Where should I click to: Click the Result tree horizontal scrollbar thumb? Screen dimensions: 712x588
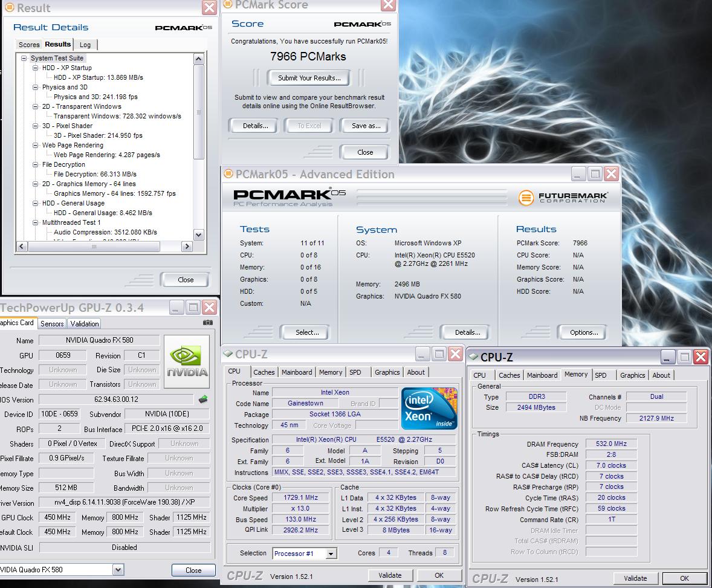coord(94,247)
